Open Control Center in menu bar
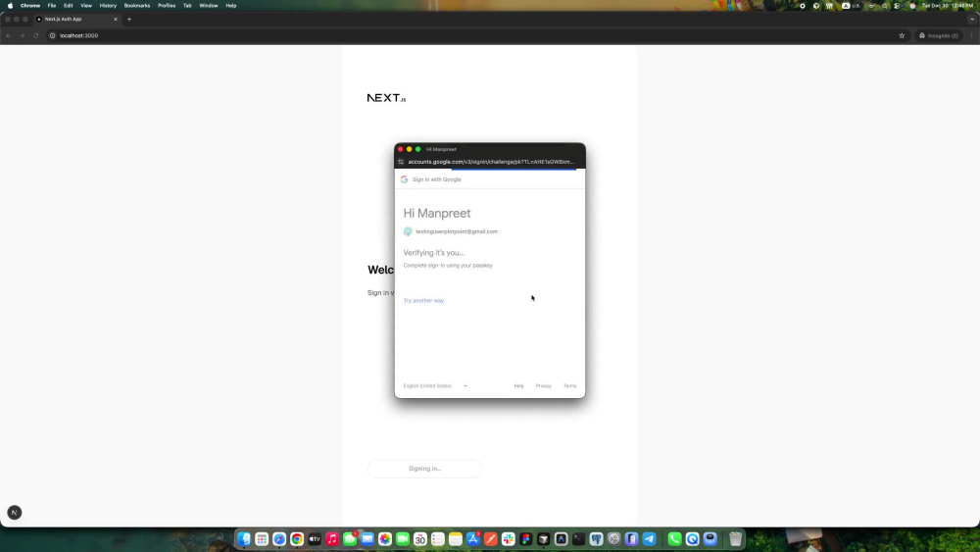Image resolution: width=980 pixels, height=552 pixels. tap(897, 6)
